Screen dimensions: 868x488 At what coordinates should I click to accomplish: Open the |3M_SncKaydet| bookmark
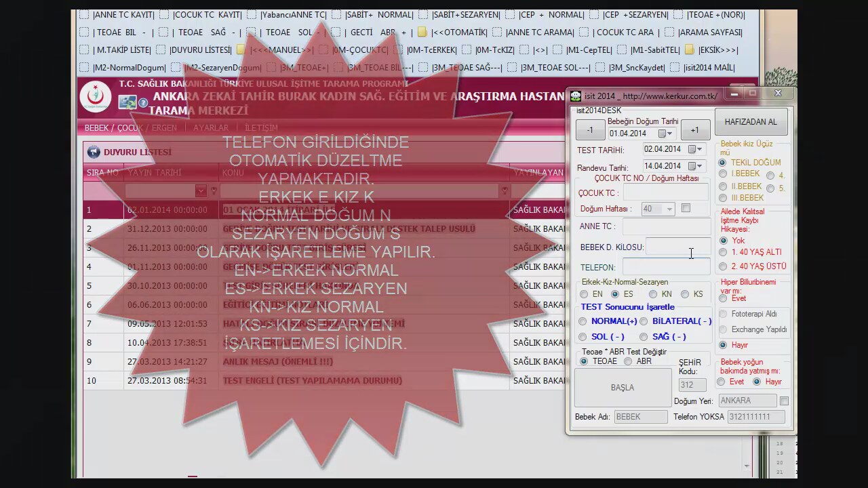click(x=629, y=68)
